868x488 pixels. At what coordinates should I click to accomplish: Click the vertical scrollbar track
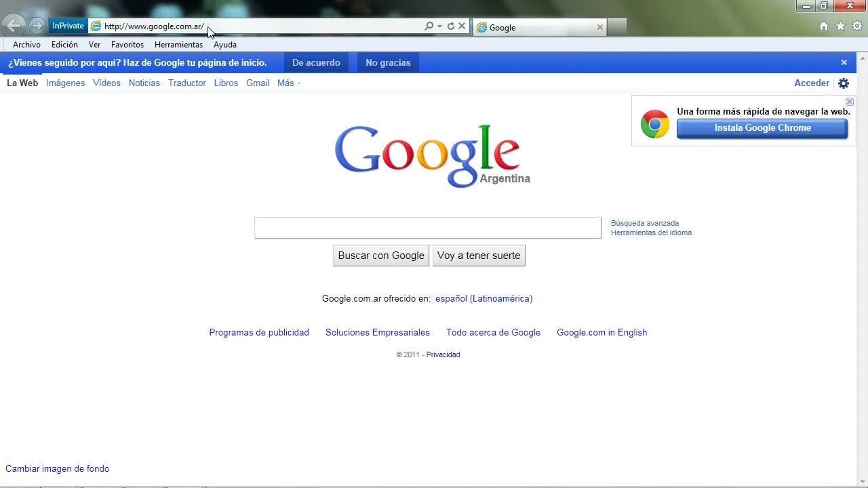point(862,269)
